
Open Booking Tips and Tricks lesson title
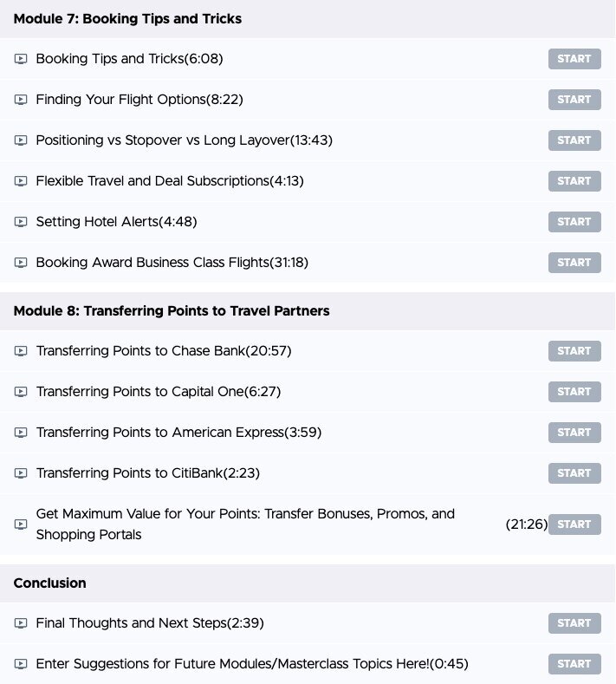129,59
